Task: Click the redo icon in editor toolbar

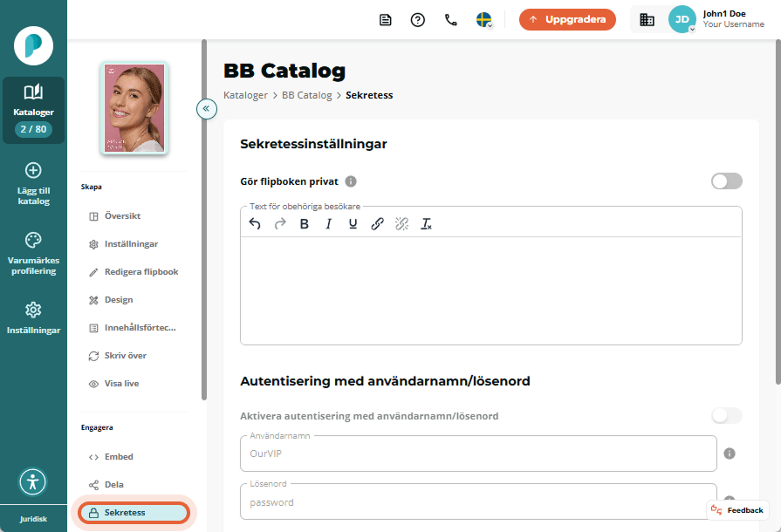Action: pos(280,224)
